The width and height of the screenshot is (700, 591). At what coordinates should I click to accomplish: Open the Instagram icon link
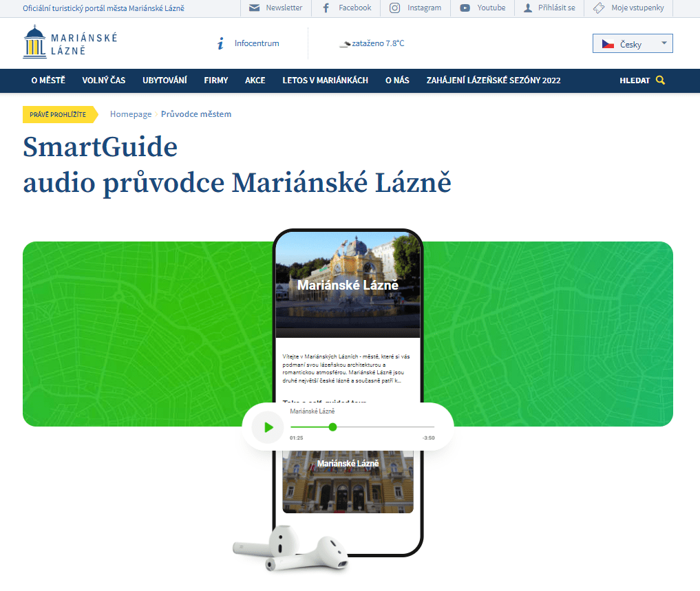point(394,8)
